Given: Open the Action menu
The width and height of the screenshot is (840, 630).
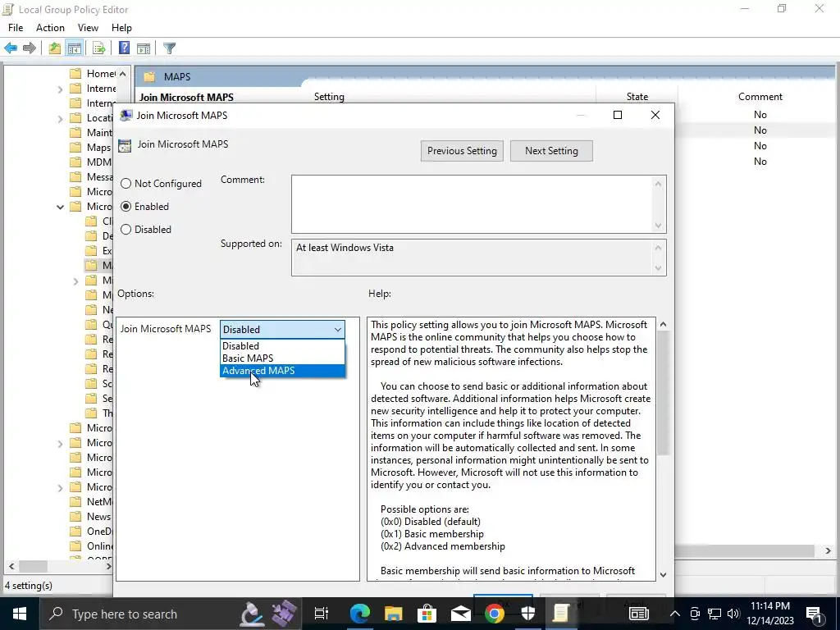Looking at the screenshot, I should coord(50,28).
